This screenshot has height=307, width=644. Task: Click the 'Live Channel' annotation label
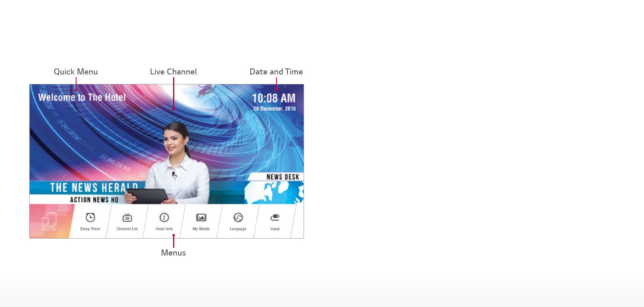[x=173, y=72]
